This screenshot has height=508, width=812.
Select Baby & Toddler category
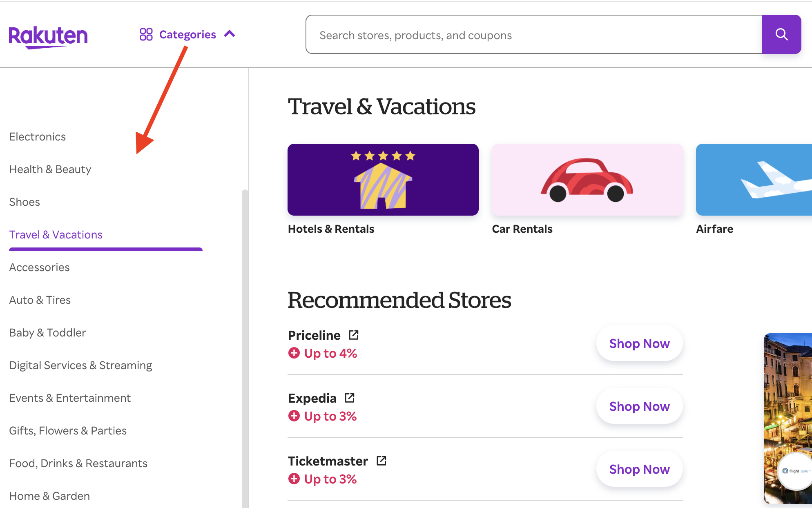[x=48, y=333]
